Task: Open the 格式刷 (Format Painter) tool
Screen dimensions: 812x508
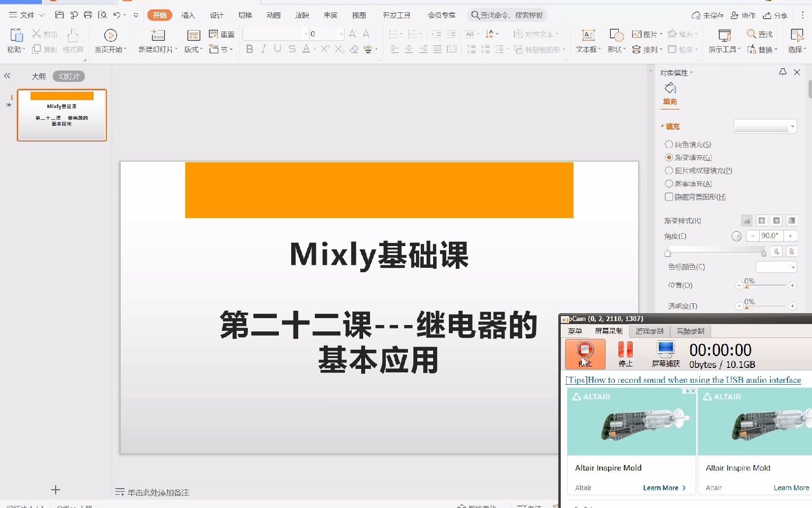Action: 72,39
